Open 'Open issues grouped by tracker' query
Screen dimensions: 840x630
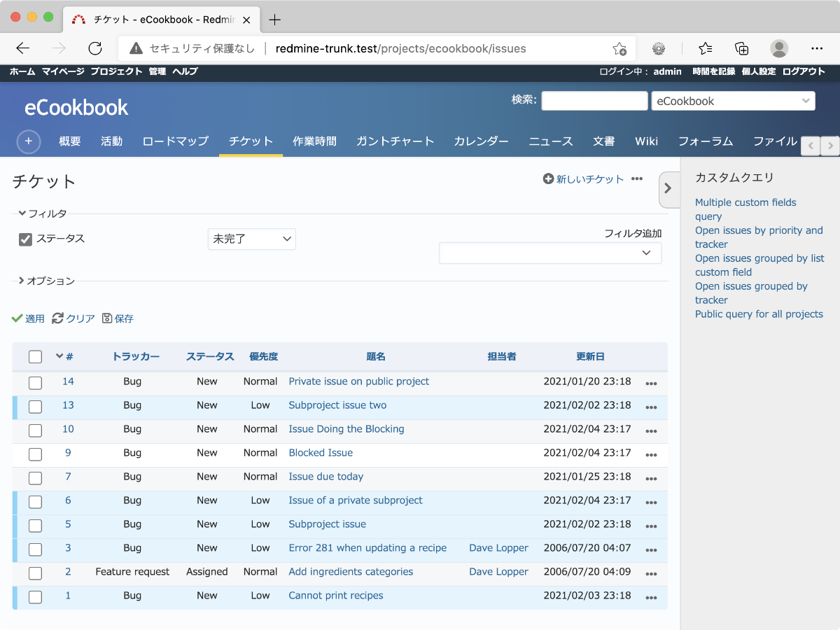pos(751,293)
